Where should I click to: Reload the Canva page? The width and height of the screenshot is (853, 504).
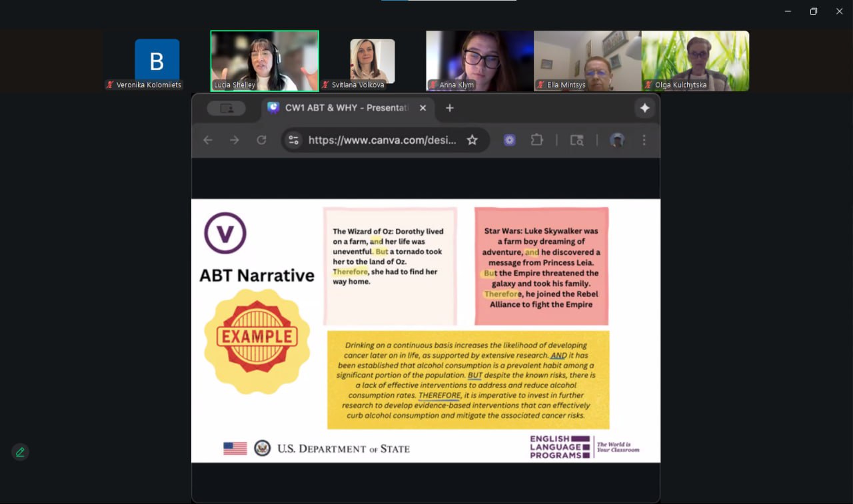click(261, 140)
